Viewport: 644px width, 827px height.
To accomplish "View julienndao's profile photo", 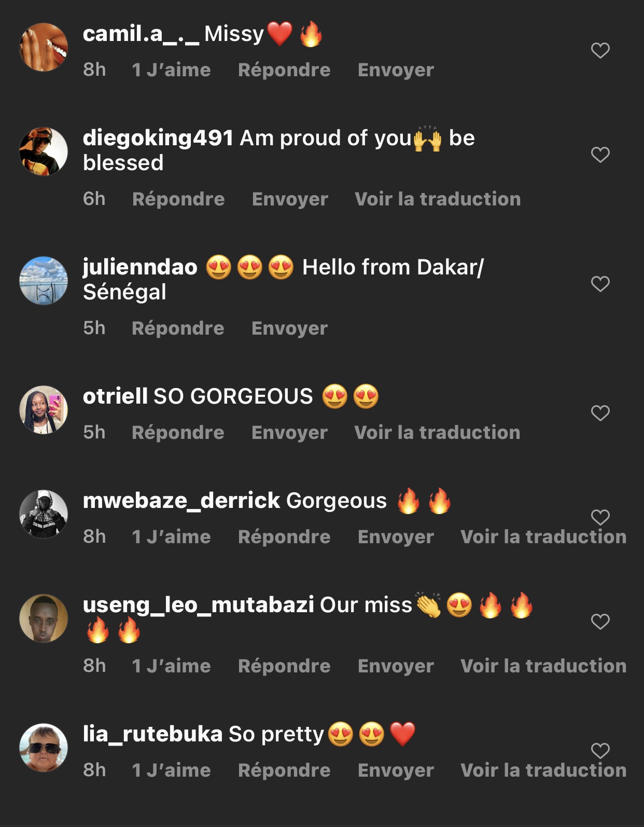I will click(x=44, y=281).
